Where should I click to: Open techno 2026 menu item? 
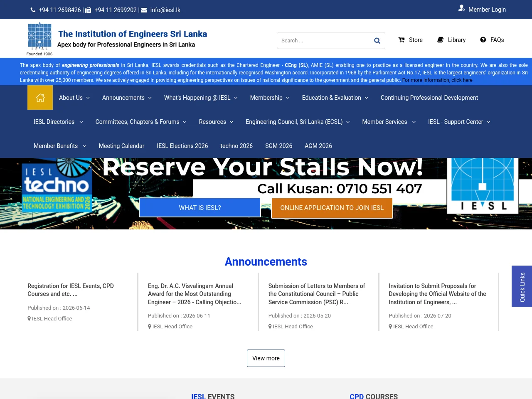coord(236,146)
